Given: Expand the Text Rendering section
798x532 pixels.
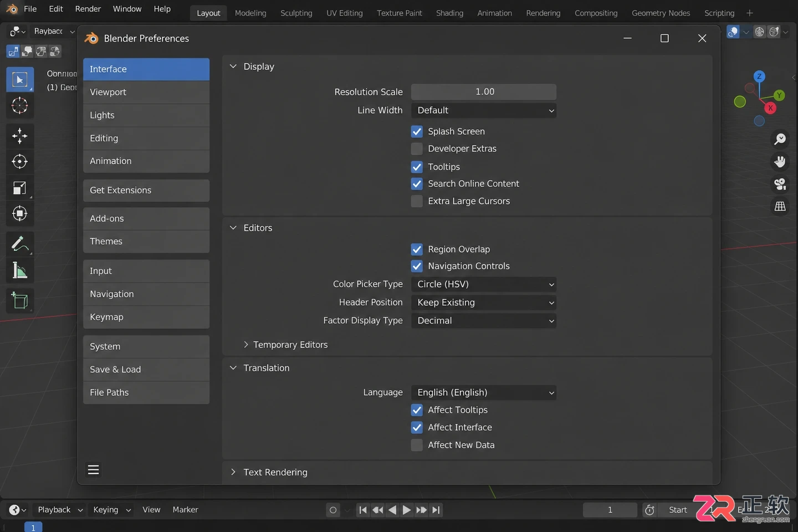Looking at the screenshot, I should pos(233,472).
